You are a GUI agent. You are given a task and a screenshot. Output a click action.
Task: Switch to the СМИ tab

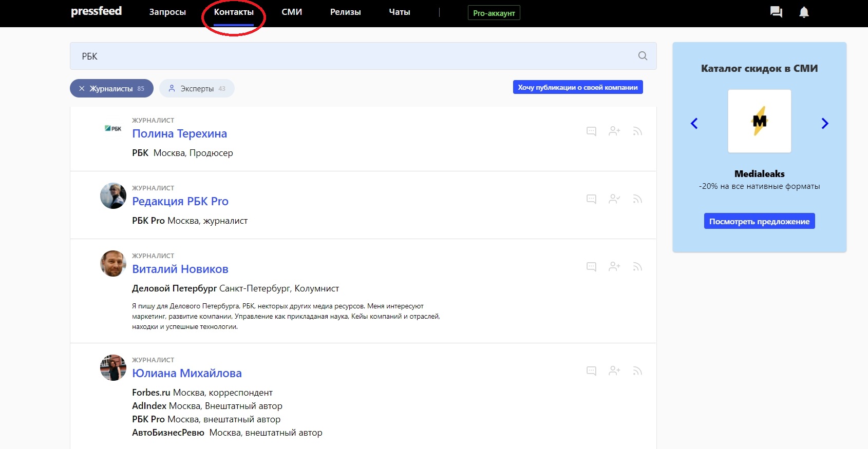tap(292, 12)
